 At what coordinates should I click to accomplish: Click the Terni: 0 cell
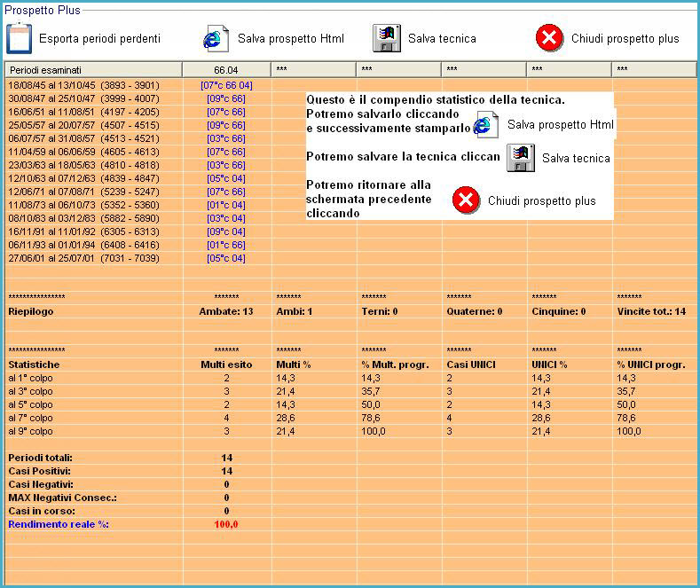tap(380, 311)
